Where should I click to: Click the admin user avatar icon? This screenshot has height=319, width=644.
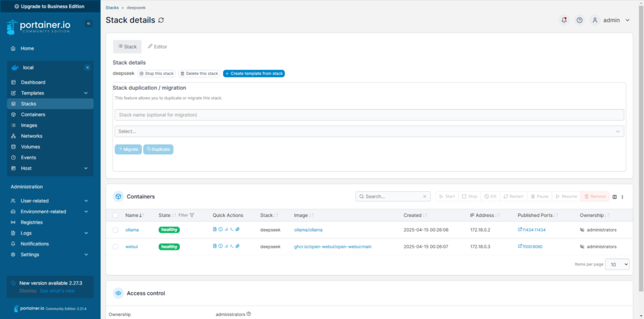[595, 20]
